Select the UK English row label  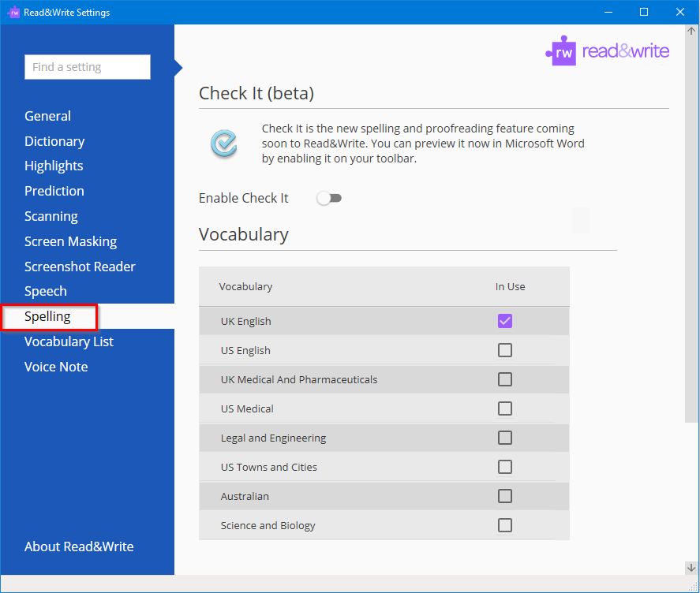tap(246, 321)
